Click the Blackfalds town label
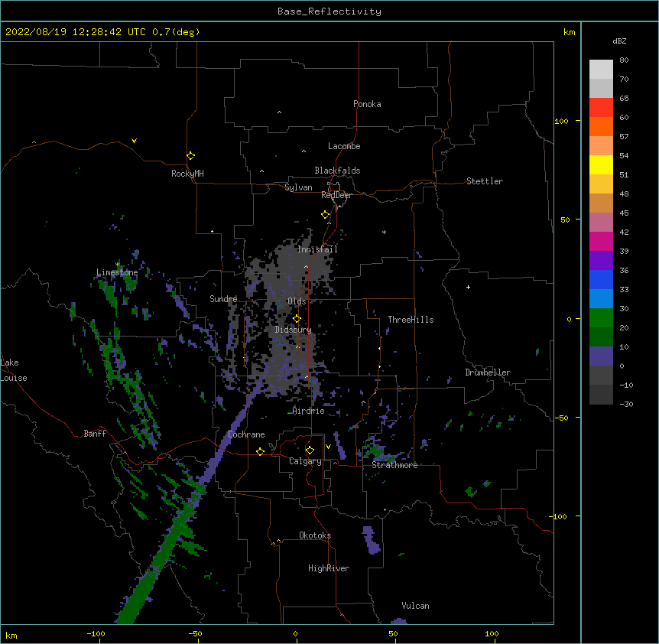Screen dimensions: 659x644 pyautogui.click(x=337, y=171)
